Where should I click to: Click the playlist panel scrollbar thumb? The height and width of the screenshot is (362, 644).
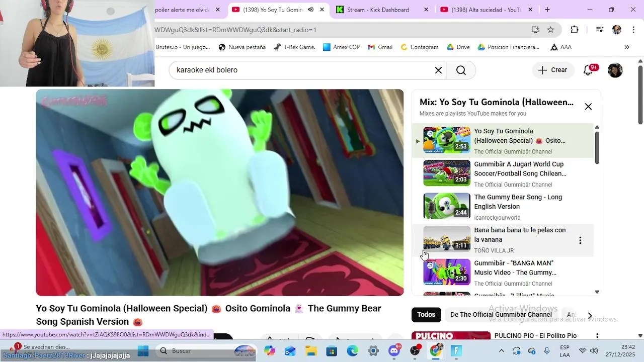point(597,148)
